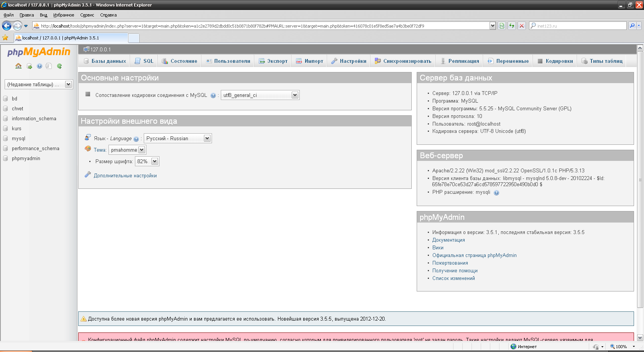
Task: Open the Избранное menu
Action: coord(64,15)
